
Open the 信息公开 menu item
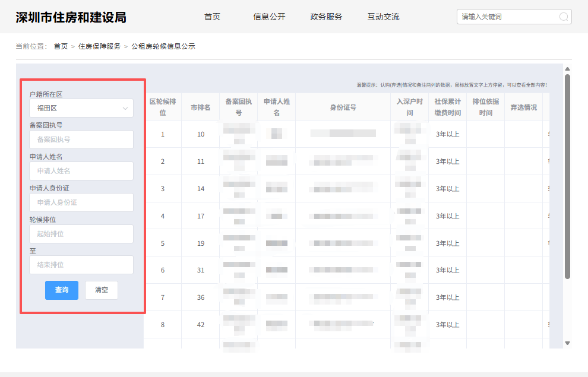coord(268,17)
